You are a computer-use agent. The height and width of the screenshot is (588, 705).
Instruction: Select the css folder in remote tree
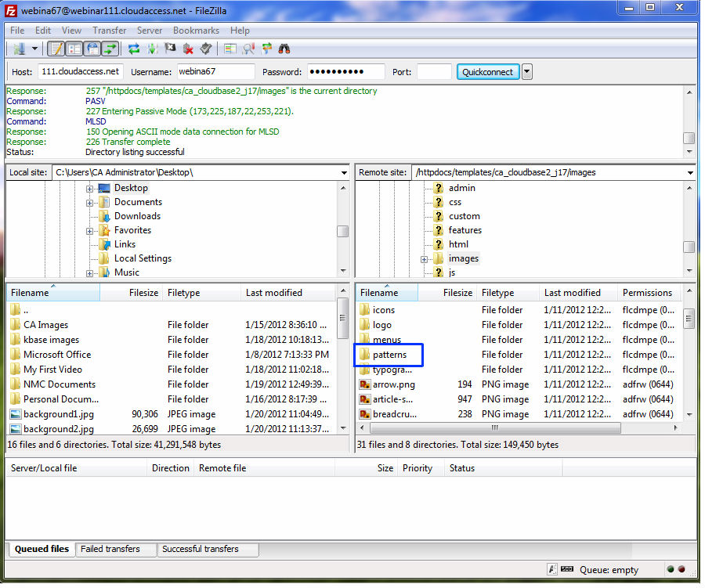(454, 202)
